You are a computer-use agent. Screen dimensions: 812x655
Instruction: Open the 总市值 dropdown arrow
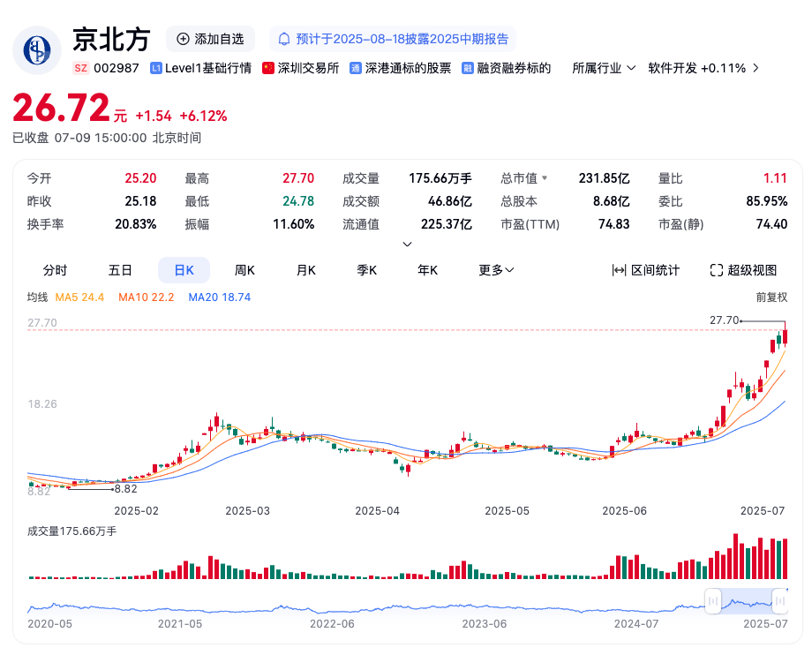(x=545, y=178)
